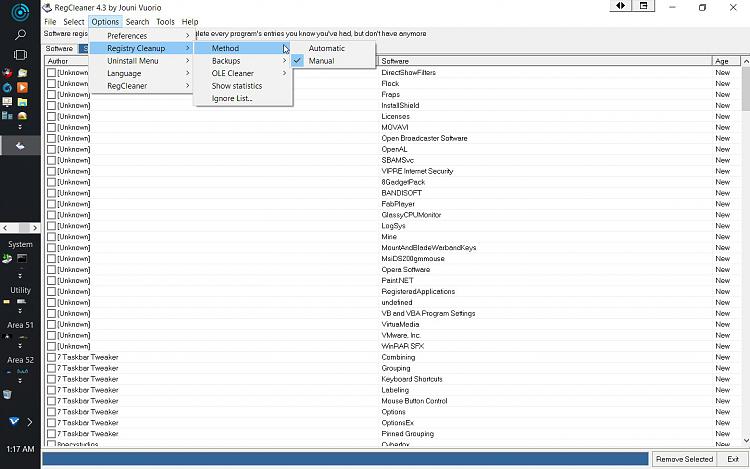Click the taskbar horizontal scrollbar left arrow

[5, 228]
